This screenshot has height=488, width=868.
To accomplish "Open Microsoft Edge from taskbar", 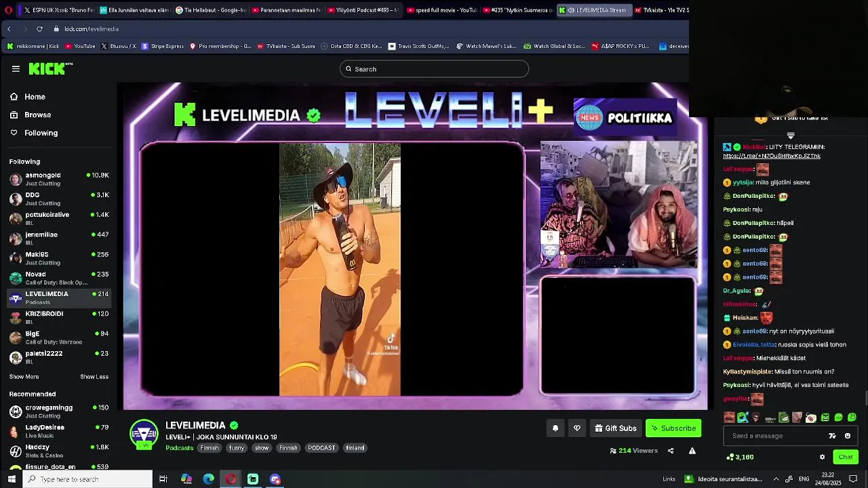I will [x=208, y=479].
